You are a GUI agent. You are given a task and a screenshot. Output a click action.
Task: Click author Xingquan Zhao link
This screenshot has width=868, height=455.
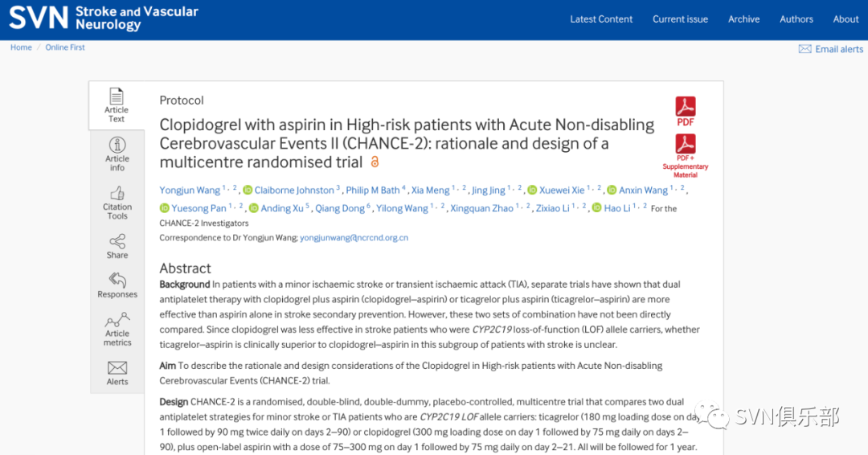[x=481, y=209]
